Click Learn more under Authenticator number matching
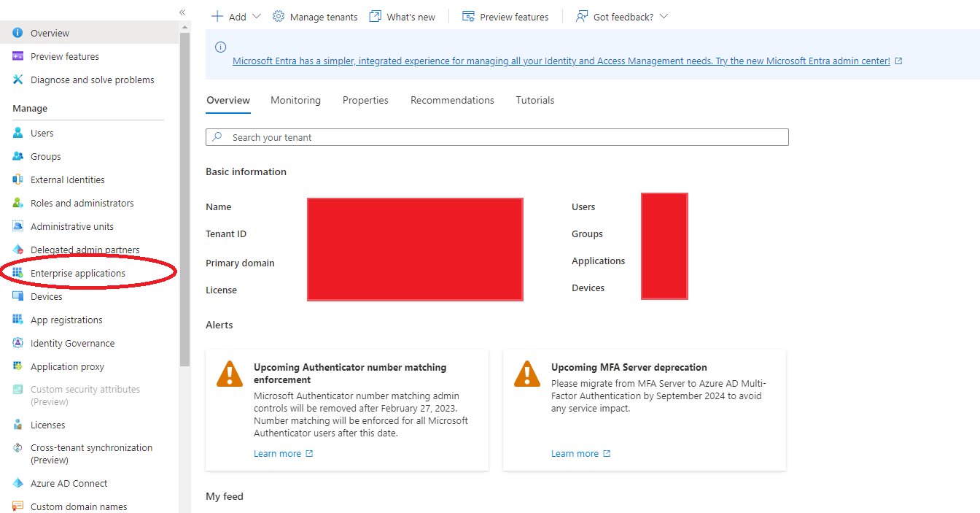 coord(283,453)
